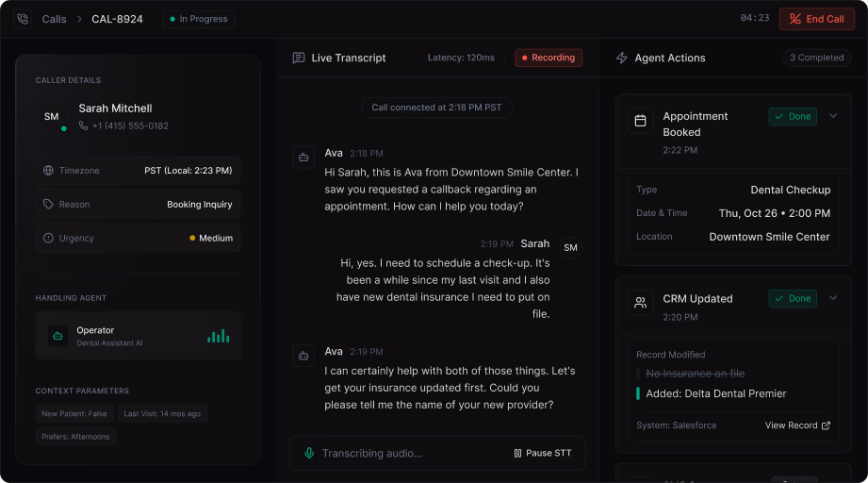Click the Last Visit: 14 mos ago tag

pyautogui.click(x=162, y=414)
